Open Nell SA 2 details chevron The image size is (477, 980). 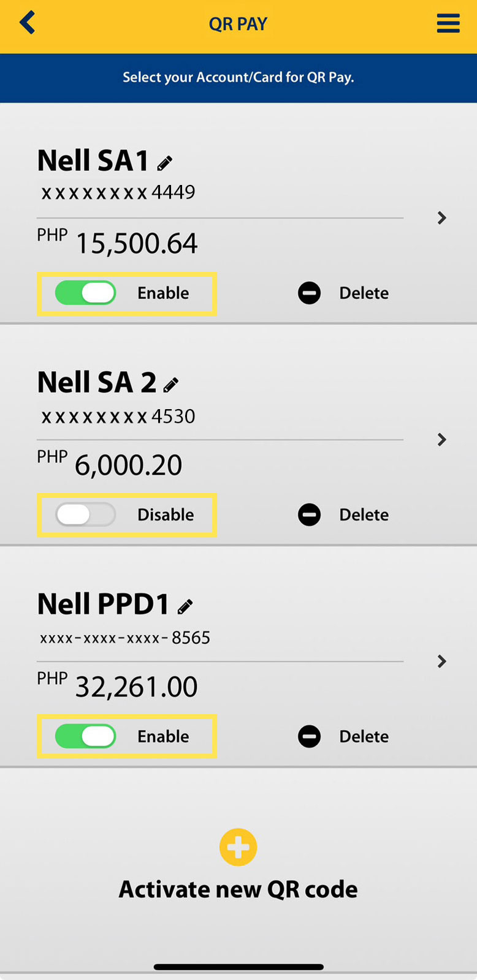(441, 440)
